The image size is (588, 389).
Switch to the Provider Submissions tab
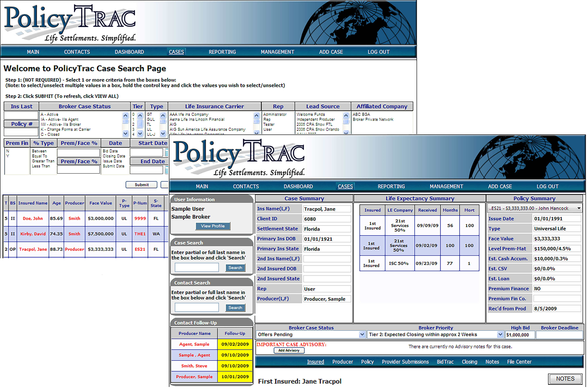(405, 362)
